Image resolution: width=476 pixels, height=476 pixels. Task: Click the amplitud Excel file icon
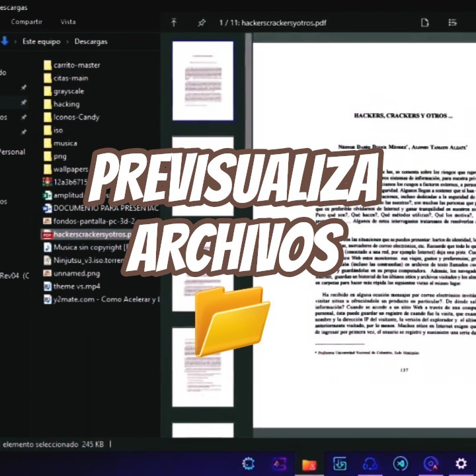[48, 195]
